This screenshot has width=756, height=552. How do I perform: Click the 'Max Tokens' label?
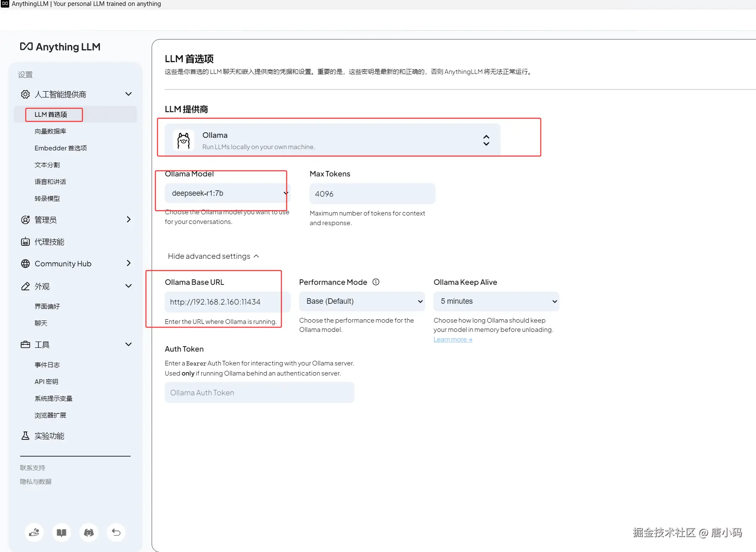330,174
